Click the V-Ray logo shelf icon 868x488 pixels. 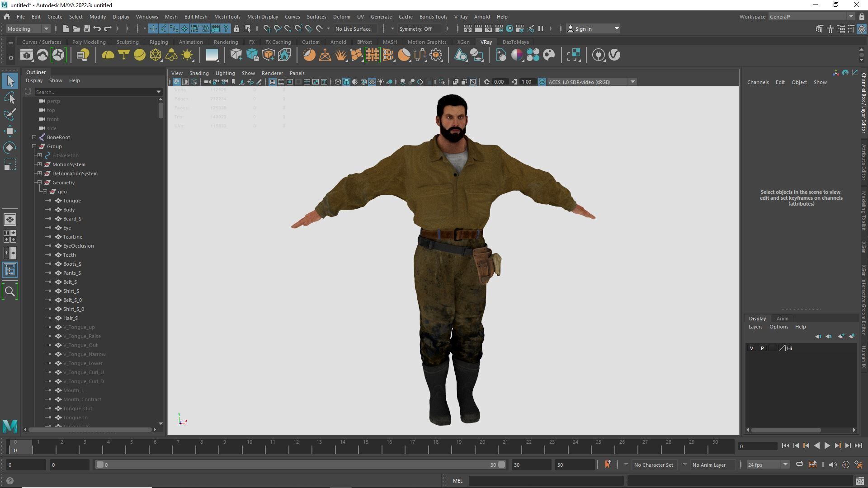(x=614, y=55)
